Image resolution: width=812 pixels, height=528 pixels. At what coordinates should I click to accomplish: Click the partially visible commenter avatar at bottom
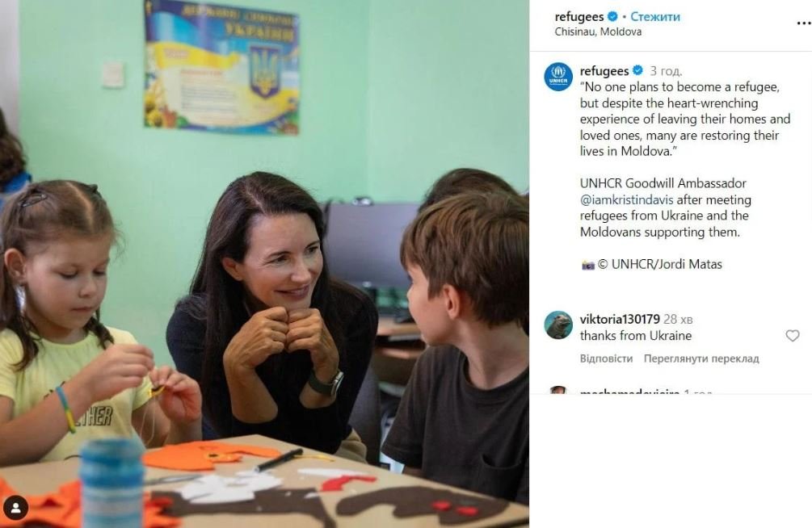coord(558,390)
